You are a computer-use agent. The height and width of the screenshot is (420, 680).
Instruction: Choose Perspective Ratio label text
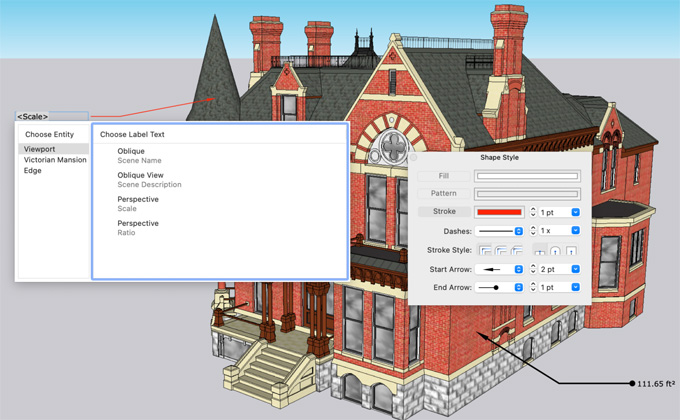[x=138, y=228]
